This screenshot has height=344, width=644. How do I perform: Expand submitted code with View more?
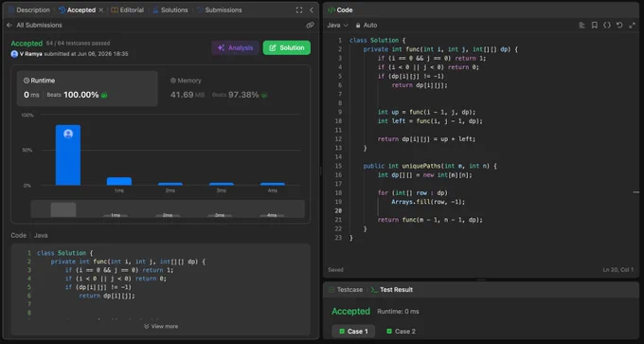point(161,326)
